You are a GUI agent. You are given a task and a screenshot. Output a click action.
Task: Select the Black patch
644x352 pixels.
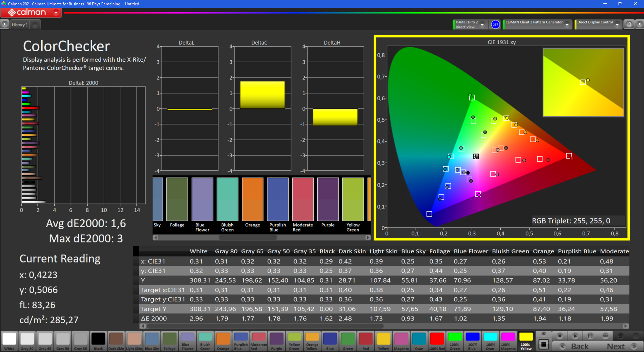pyautogui.click(x=98, y=341)
